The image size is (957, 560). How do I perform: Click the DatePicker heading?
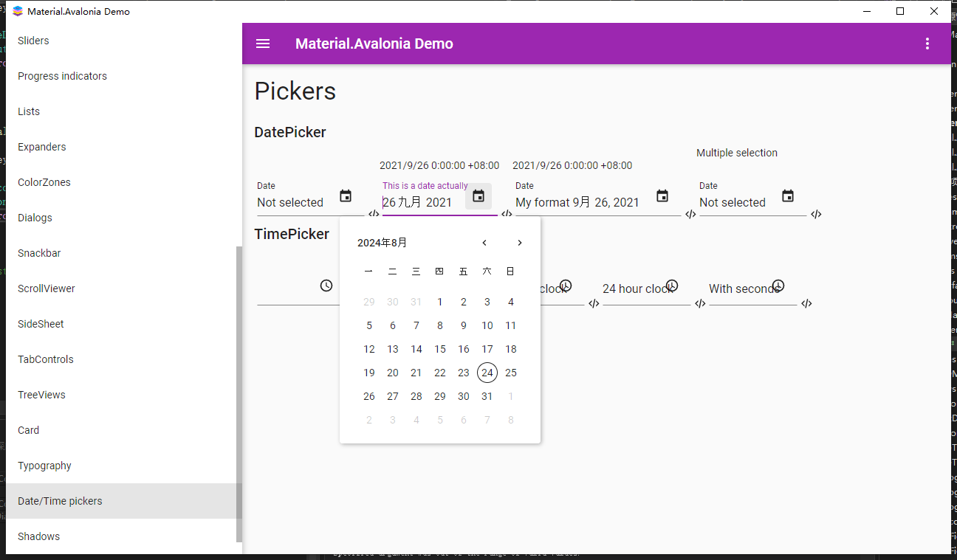[290, 132]
